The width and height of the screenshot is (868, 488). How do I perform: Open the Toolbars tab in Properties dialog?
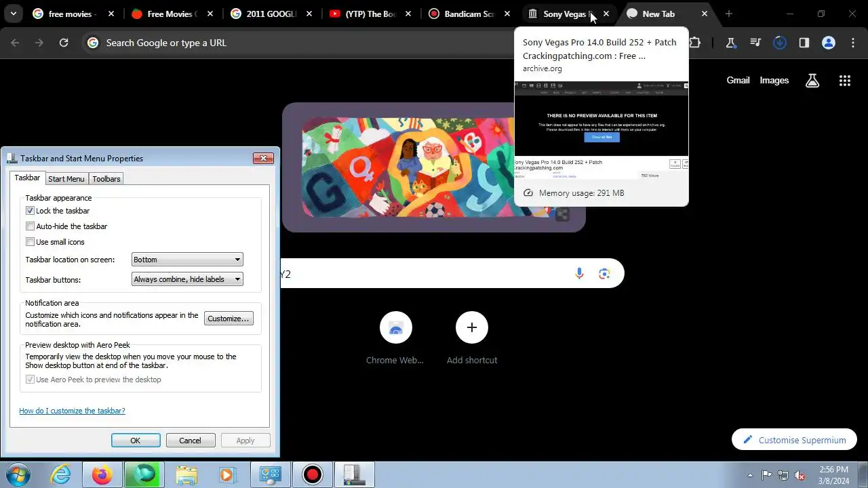click(x=106, y=179)
